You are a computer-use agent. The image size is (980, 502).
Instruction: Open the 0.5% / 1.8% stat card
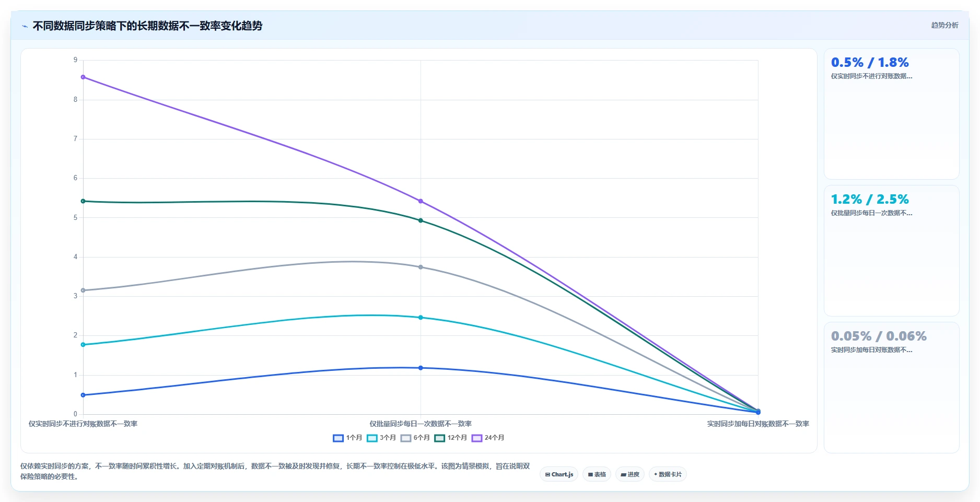(x=891, y=114)
